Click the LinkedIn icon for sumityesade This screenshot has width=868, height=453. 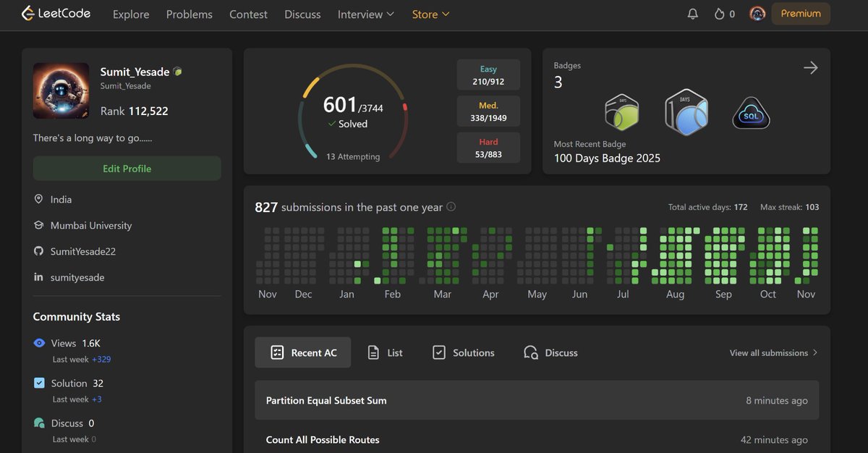click(x=38, y=277)
